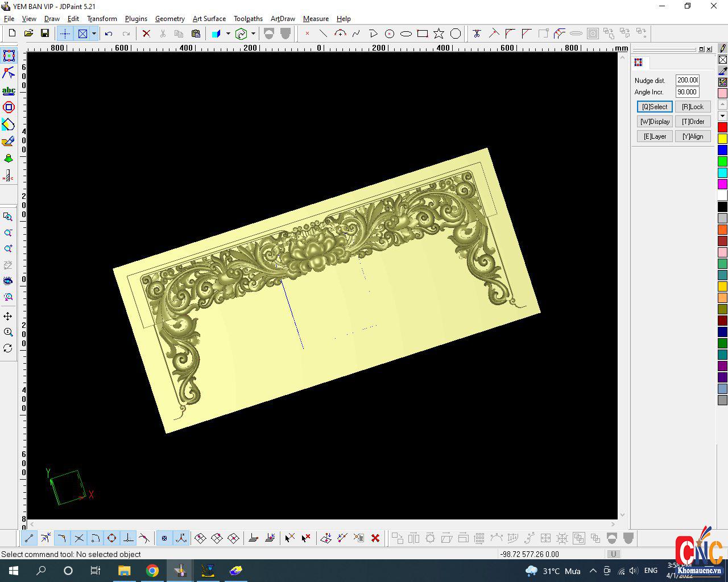
Task: Pick the magenta color swatch
Action: (x=722, y=184)
